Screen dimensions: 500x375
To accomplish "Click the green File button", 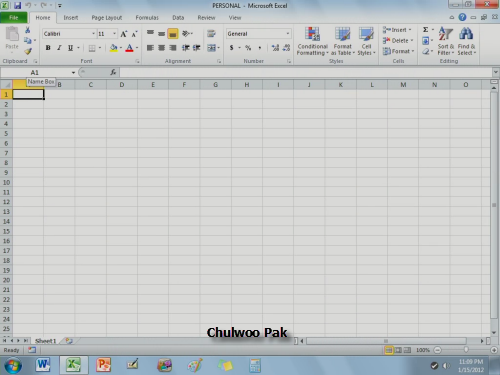I will (x=14, y=18).
